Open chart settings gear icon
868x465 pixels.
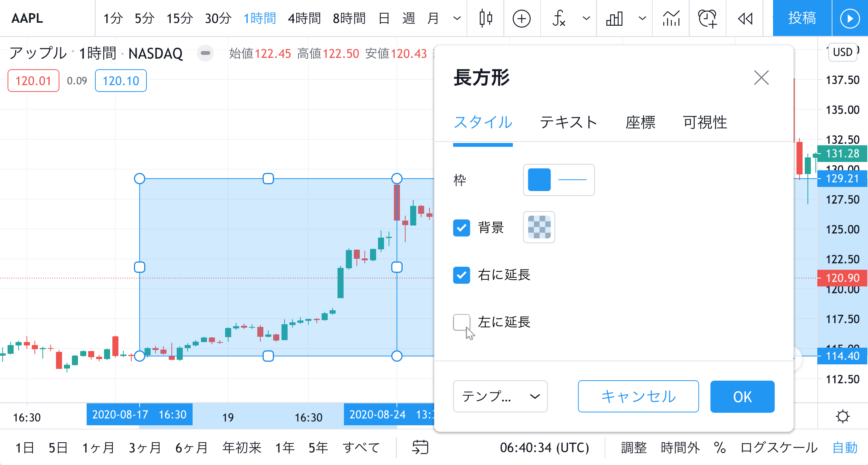point(842,417)
